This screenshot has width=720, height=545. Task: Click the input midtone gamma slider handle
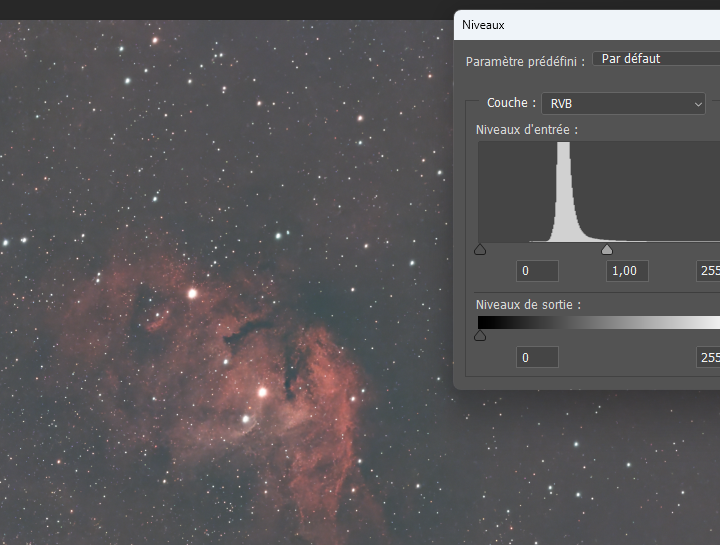(607, 249)
